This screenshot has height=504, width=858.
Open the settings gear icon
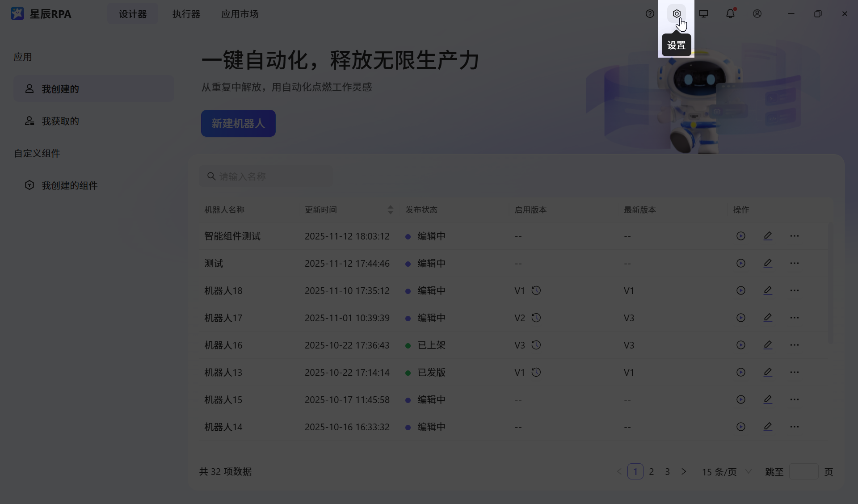(x=677, y=14)
